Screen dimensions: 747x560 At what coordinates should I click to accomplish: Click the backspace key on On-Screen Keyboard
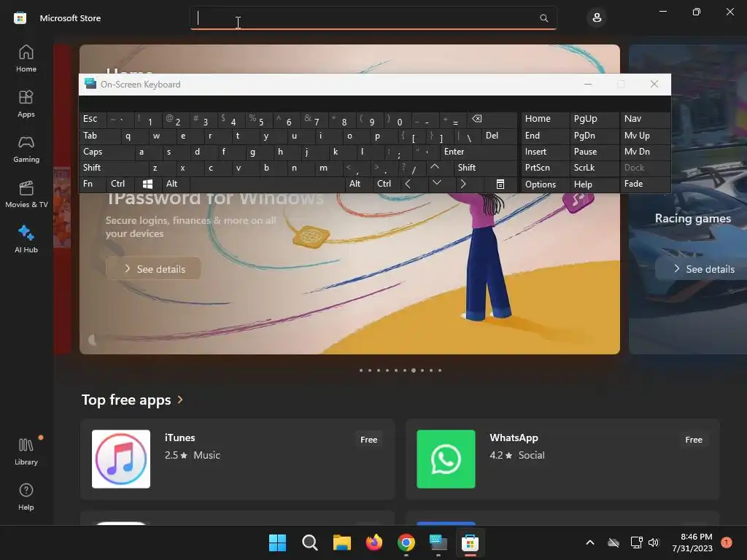[x=492, y=120]
